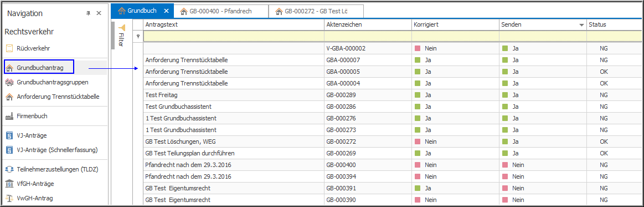This screenshot has width=644, height=207.
Task: Click the Korrigiert filter row field
Action: (456, 36)
